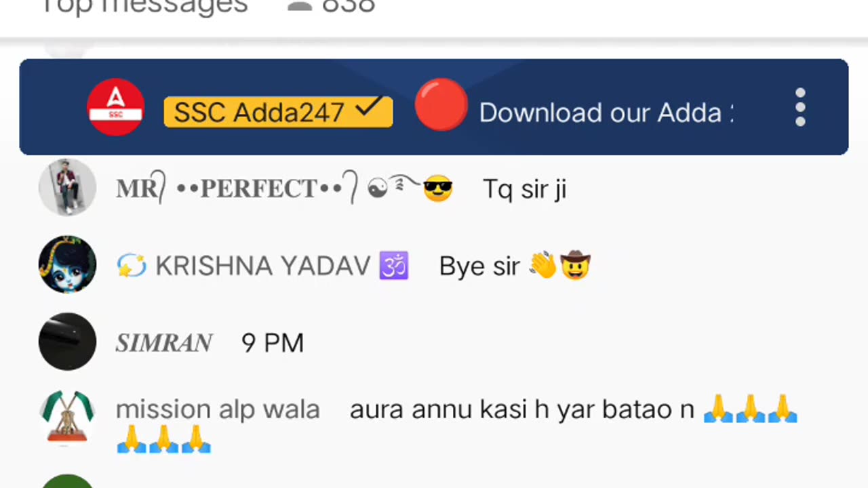The image size is (868, 488).
Task: Click the SSC Adda247 red channel logo
Action: [115, 107]
